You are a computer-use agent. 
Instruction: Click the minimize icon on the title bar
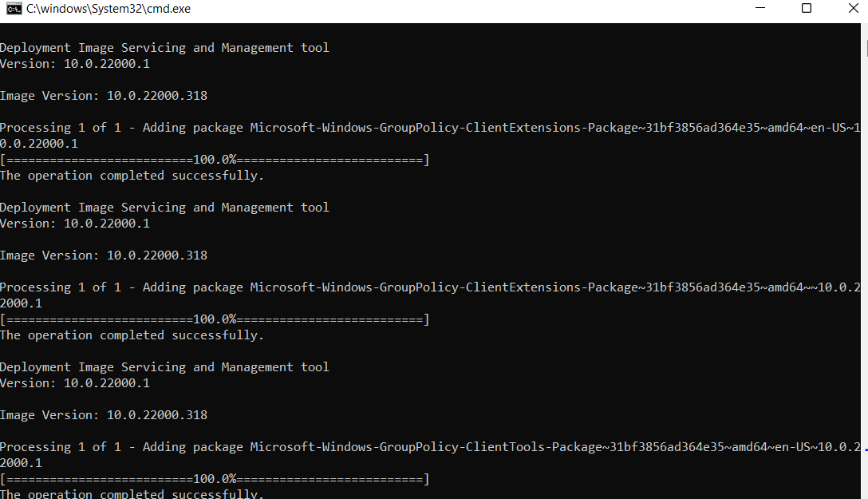click(x=759, y=8)
